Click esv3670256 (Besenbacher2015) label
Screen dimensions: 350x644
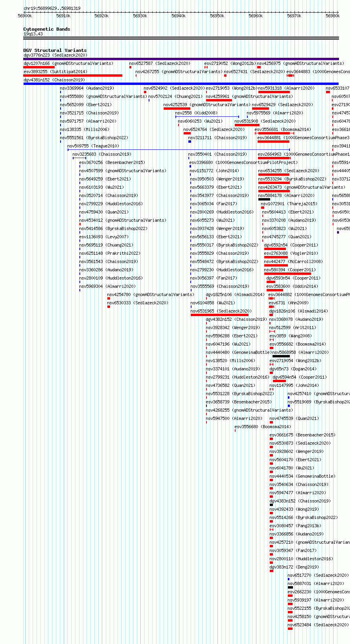tap(112, 162)
